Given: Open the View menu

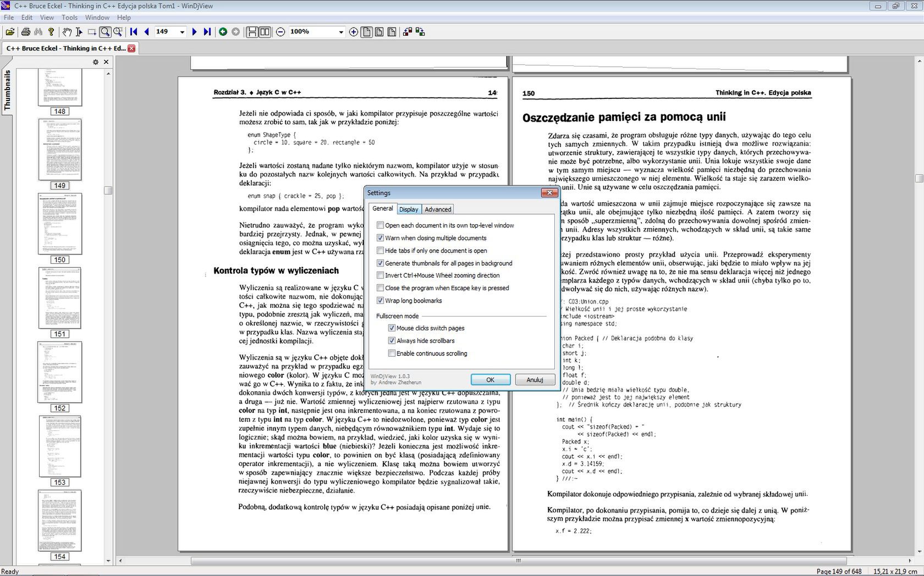Looking at the screenshot, I should tap(47, 18).
